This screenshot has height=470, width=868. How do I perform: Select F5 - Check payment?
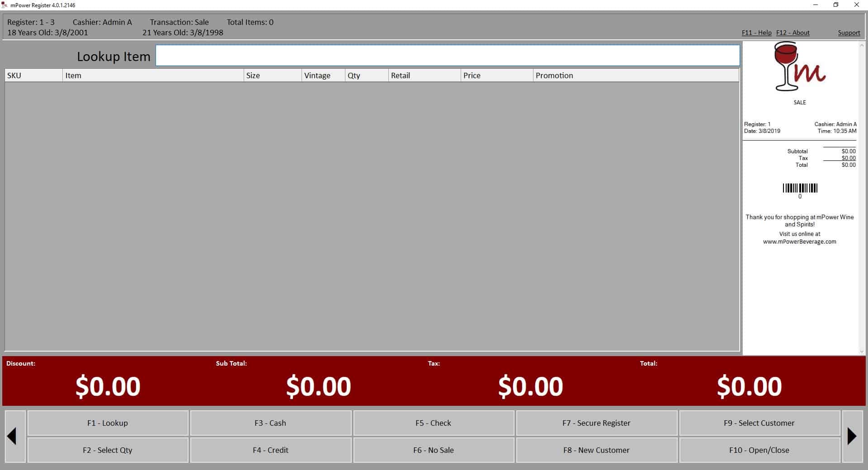tap(433, 423)
